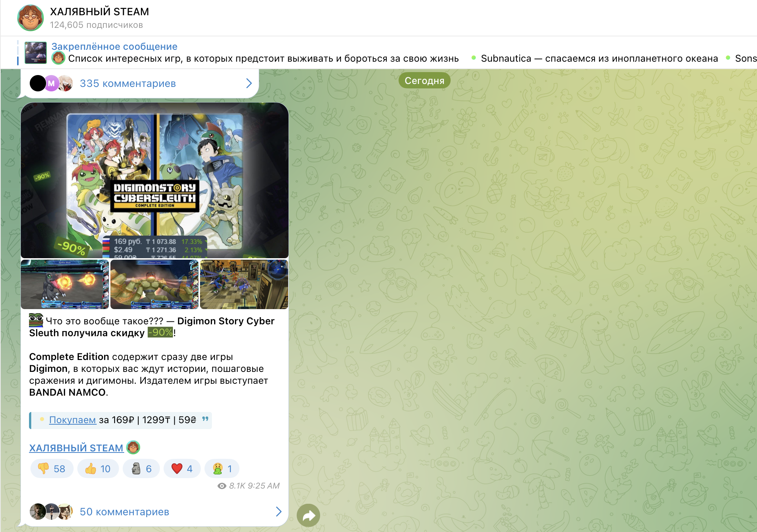Toggle the moai statue reaction with 6
This screenshot has width=757, height=532.
[141, 468]
